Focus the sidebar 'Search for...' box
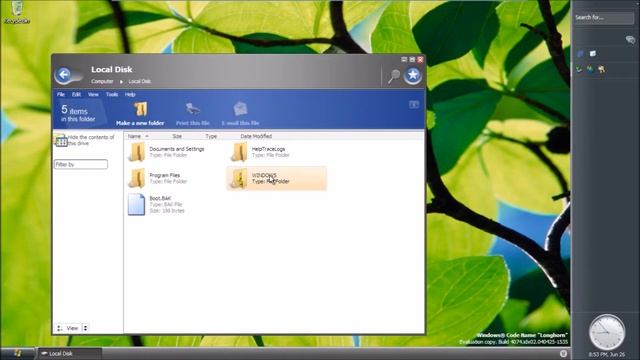 pos(604,18)
